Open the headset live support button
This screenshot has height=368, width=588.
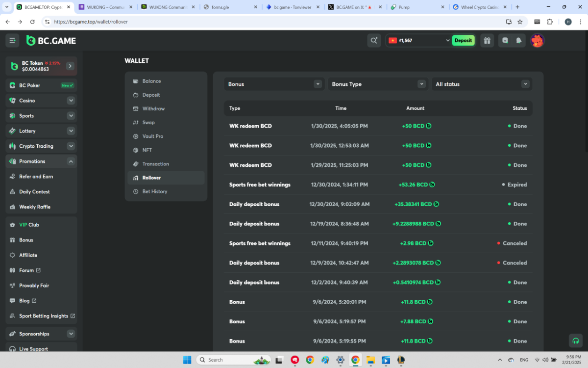pyautogui.click(x=576, y=341)
